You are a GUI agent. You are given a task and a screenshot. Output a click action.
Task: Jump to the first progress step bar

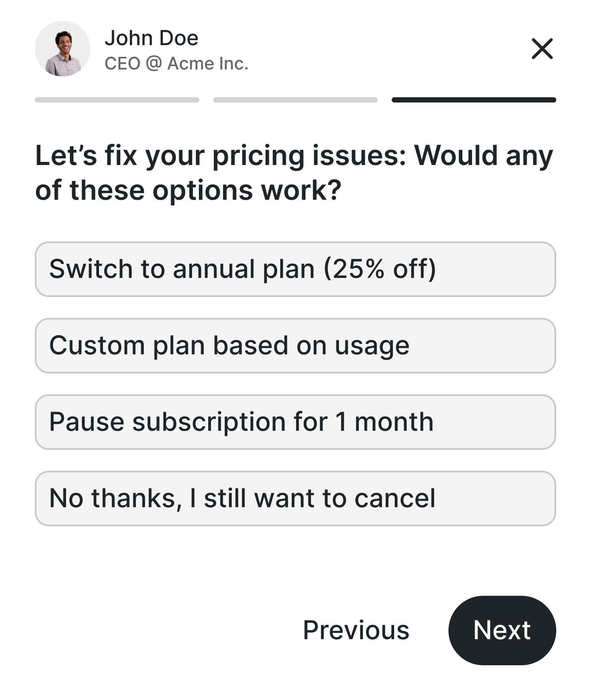117,100
